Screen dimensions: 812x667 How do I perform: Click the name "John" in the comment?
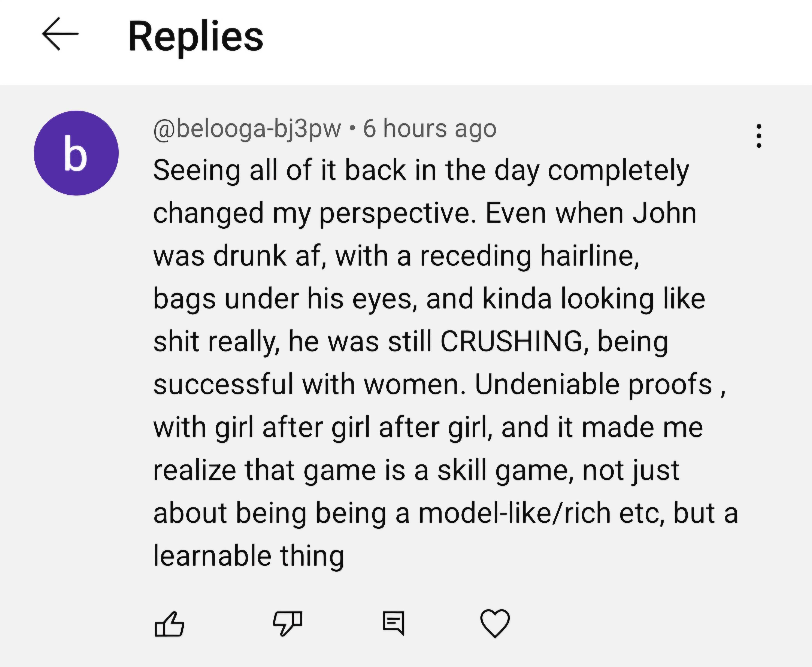[x=664, y=213]
